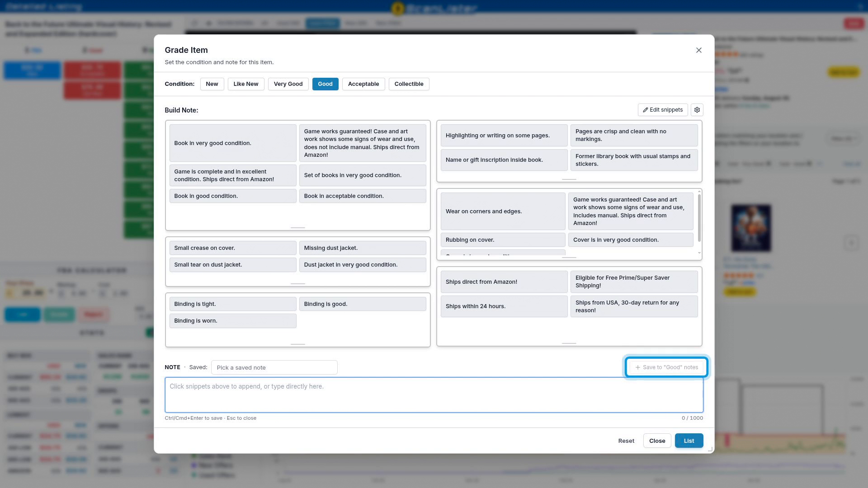Add snippet 'Rubbing on cover.'
This screenshot has width=868, height=488.
(503, 240)
